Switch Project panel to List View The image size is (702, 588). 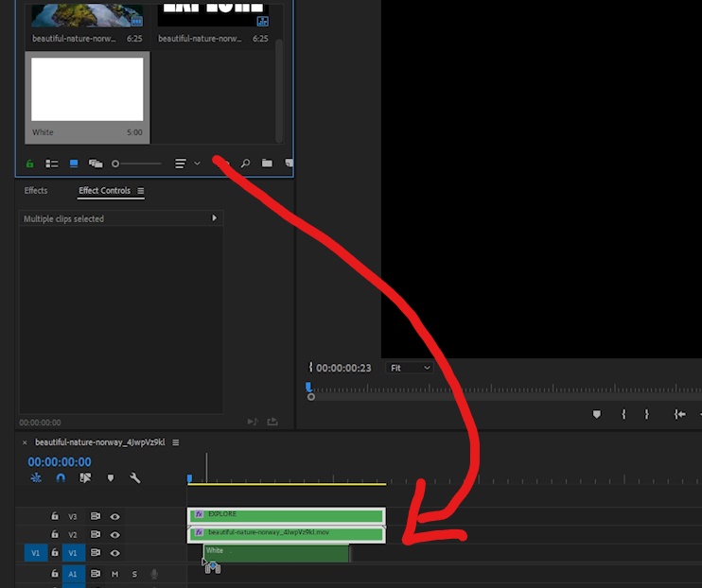[52, 164]
